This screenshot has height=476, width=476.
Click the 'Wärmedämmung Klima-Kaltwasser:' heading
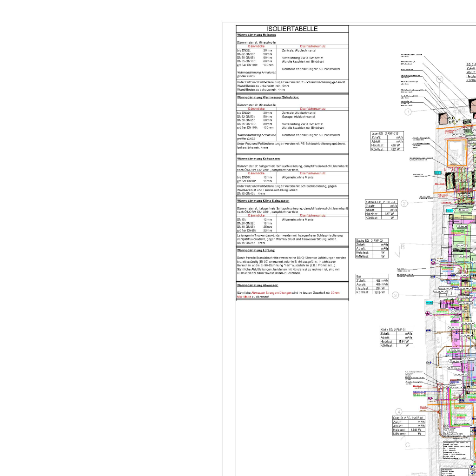(x=263, y=201)
